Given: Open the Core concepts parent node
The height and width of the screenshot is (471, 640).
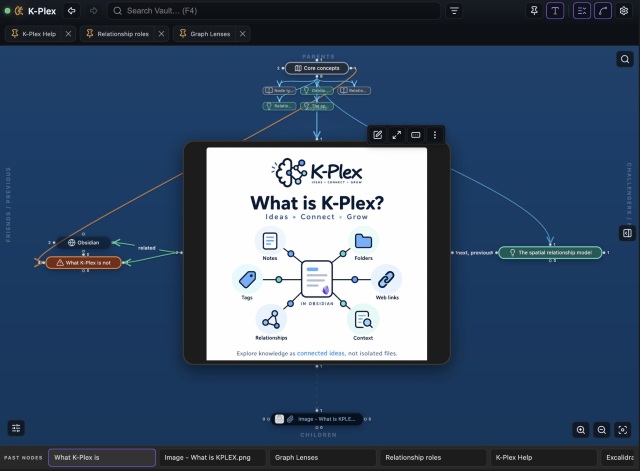Looking at the screenshot, I should click(317, 68).
